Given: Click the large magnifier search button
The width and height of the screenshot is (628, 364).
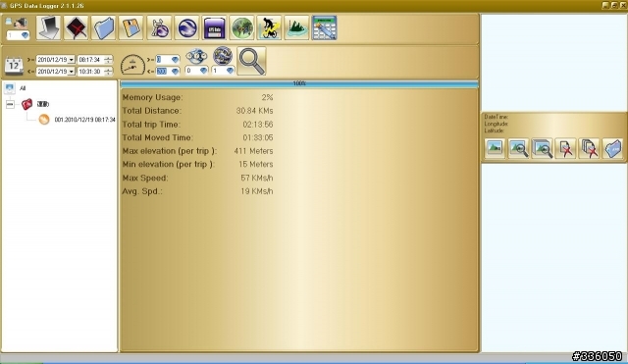Looking at the screenshot, I should pyautogui.click(x=251, y=61).
